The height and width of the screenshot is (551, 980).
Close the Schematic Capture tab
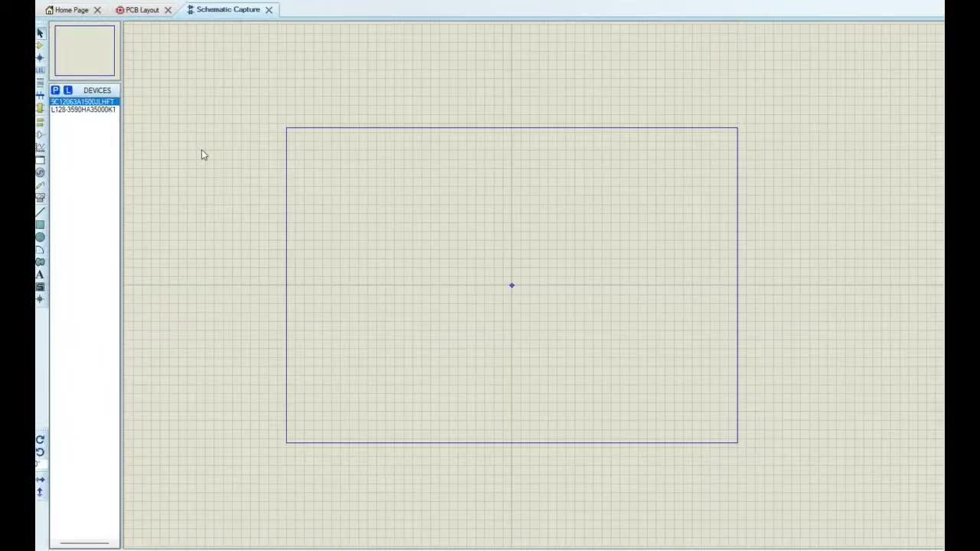269,10
